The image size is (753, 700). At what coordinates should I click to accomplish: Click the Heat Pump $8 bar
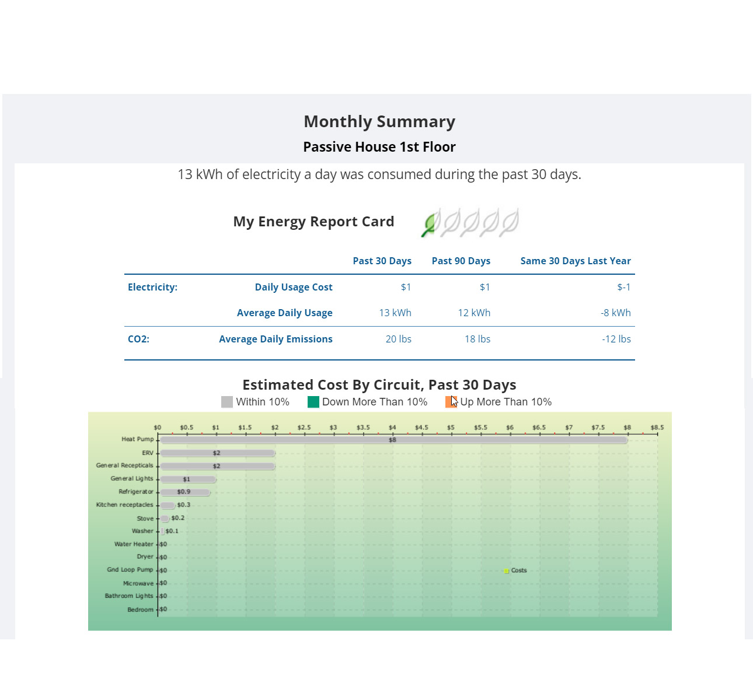[x=393, y=440]
